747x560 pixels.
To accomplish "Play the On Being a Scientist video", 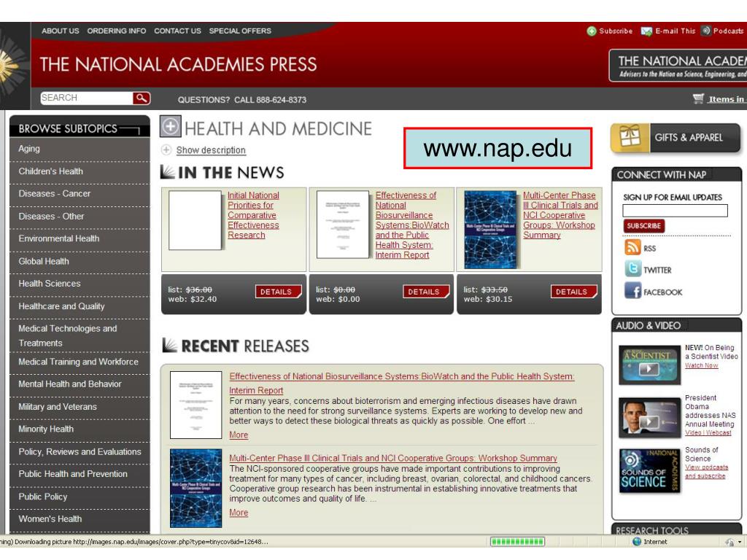I will (x=649, y=365).
